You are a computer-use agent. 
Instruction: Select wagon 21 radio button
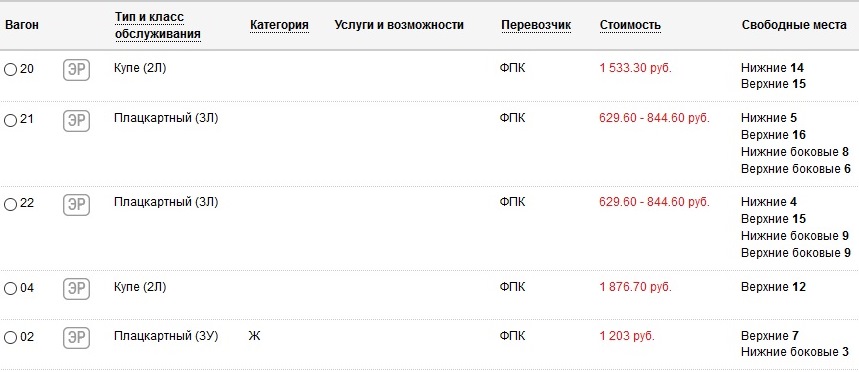click(x=10, y=120)
